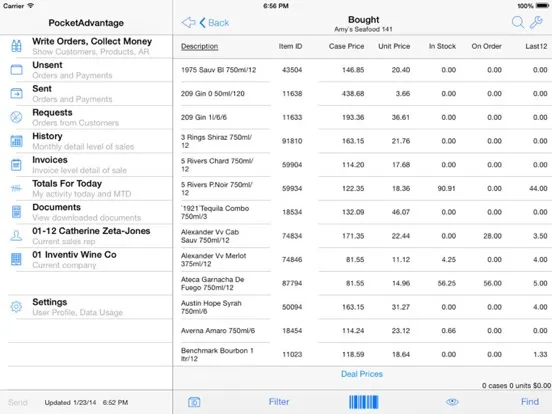Viewport: 552px width, 414px height.
Task: Tap the Invoices icon
Action: coord(16,165)
